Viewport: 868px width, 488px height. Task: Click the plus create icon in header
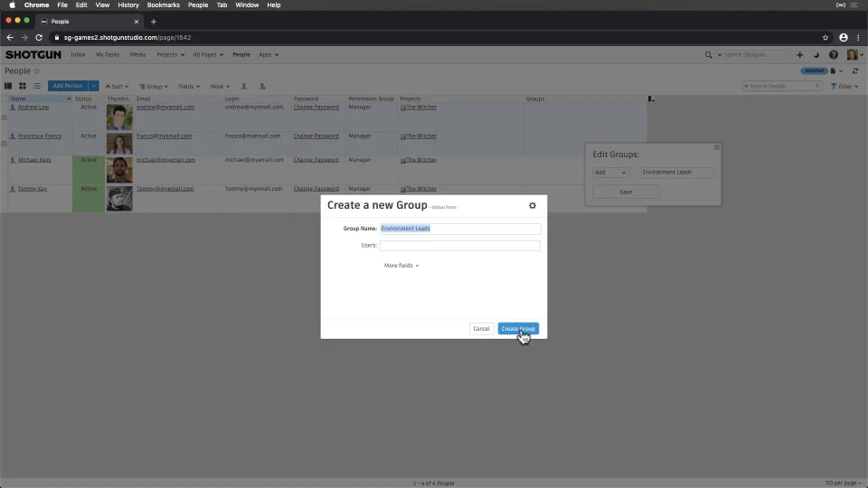[x=799, y=55]
